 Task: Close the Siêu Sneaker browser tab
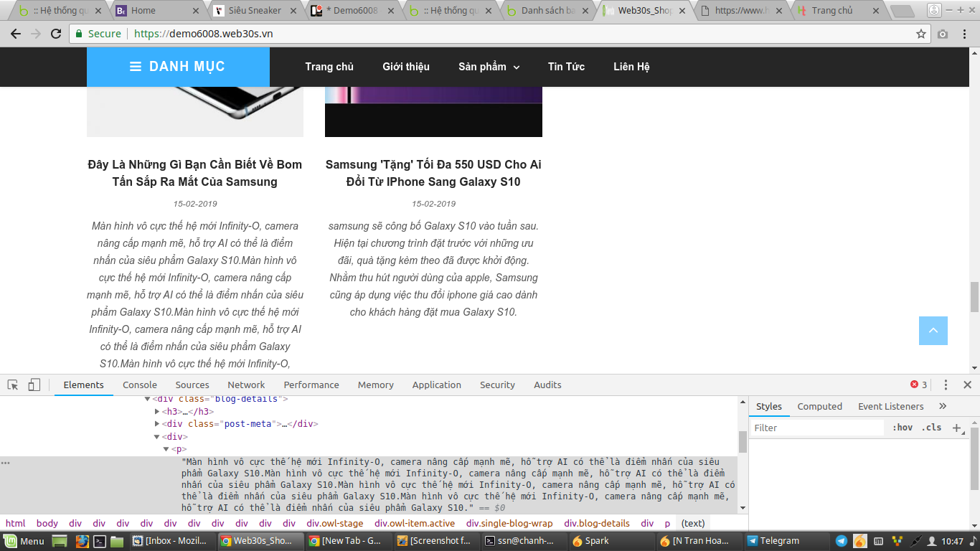tap(294, 11)
